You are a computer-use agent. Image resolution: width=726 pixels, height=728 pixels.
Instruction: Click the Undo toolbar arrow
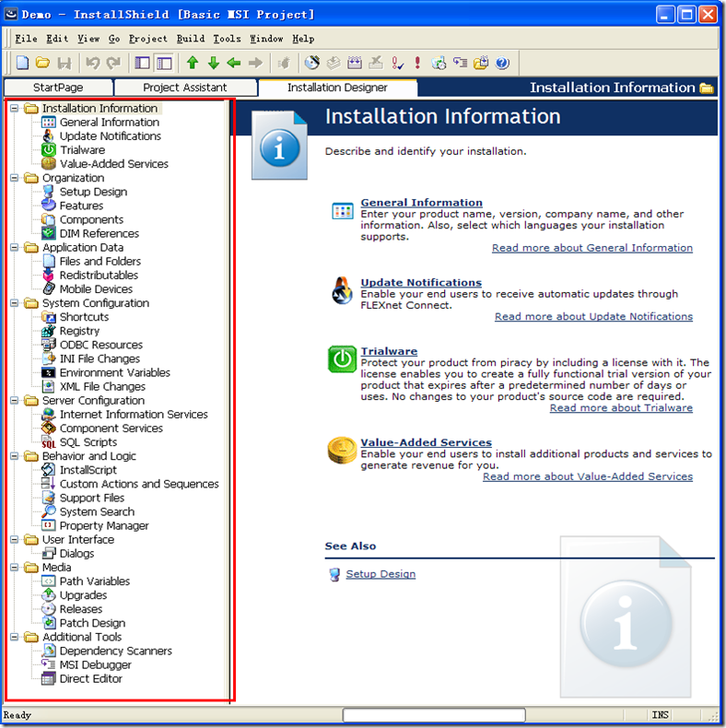coord(92,63)
